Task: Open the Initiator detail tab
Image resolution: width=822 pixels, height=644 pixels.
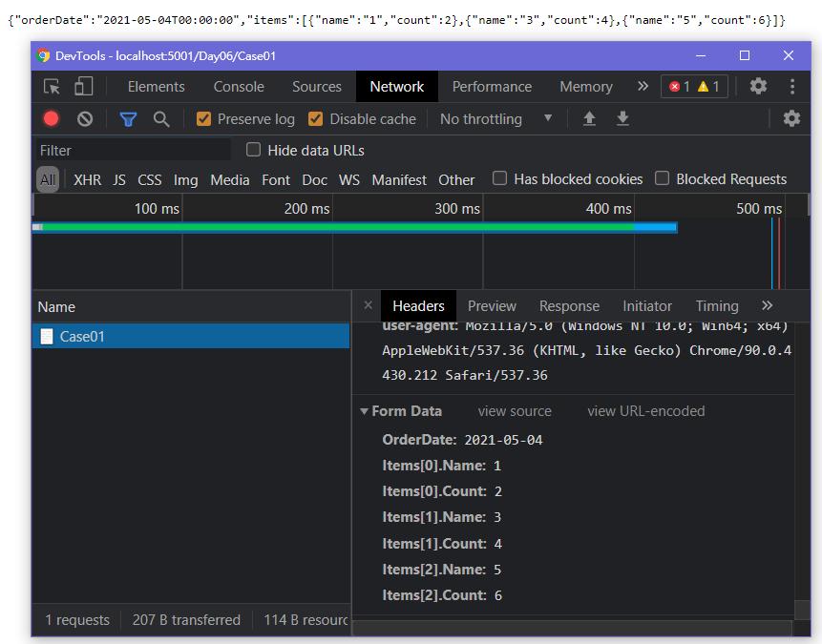Action: click(647, 306)
